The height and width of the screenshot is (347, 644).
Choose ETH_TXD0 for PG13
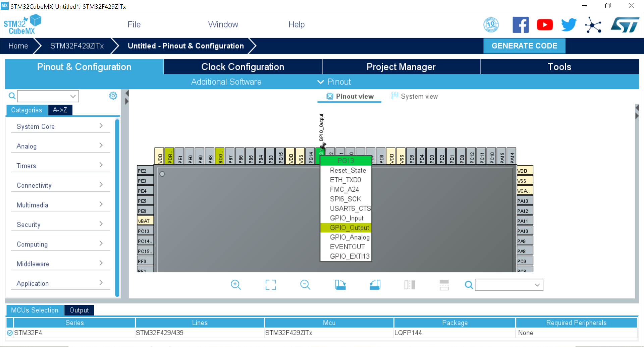(x=346, y=180)
